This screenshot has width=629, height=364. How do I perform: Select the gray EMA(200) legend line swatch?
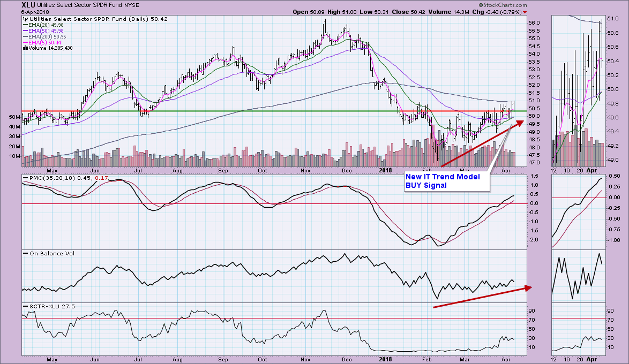[26, 37]
